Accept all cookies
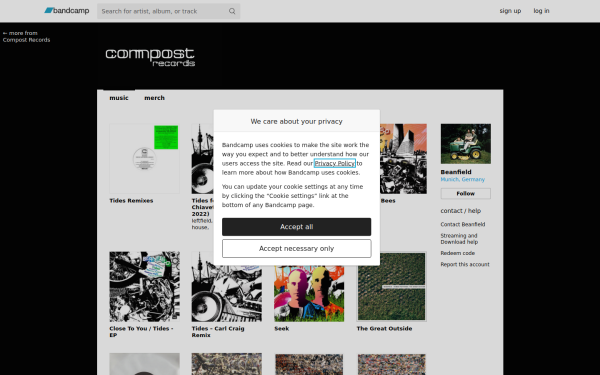The height and width of the screenshot is (375, 600). pyautogui.click(x=297, y=227)
